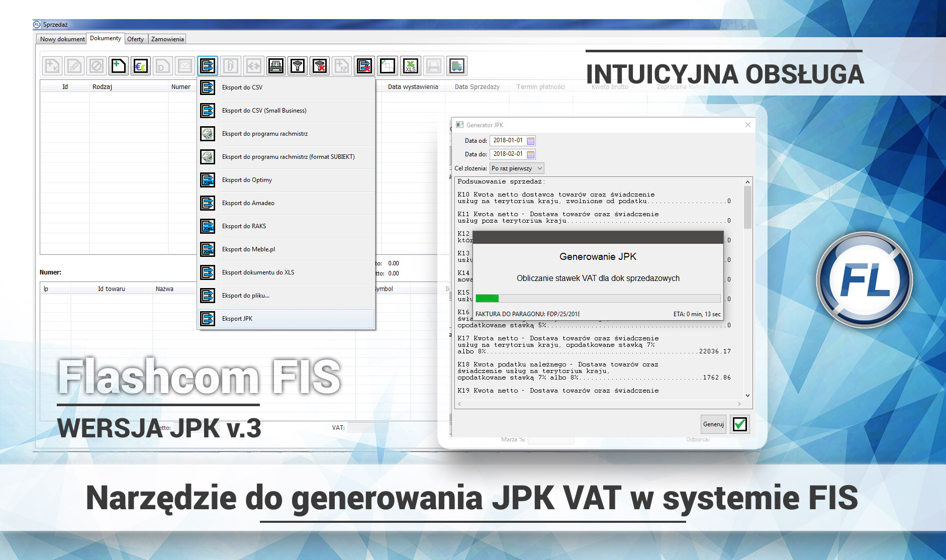Click the new document icon with green plus
Viewport: 946px width, 560px height.
[119, 66]
